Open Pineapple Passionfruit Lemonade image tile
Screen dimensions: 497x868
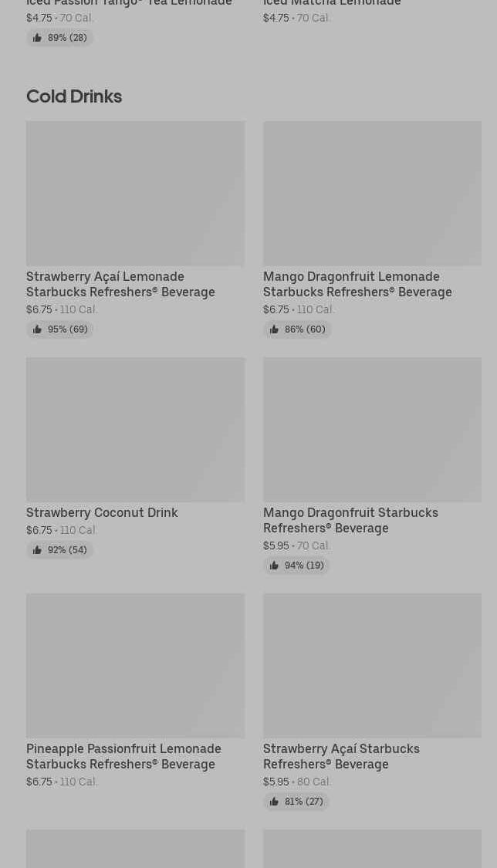pyautogui.click(x=136, y=665)
